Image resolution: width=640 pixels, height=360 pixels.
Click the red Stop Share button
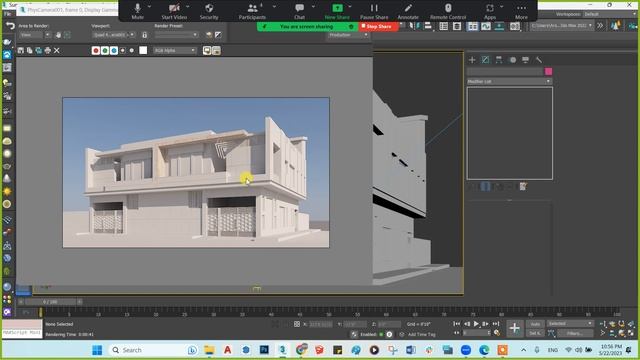pos(378,27)
